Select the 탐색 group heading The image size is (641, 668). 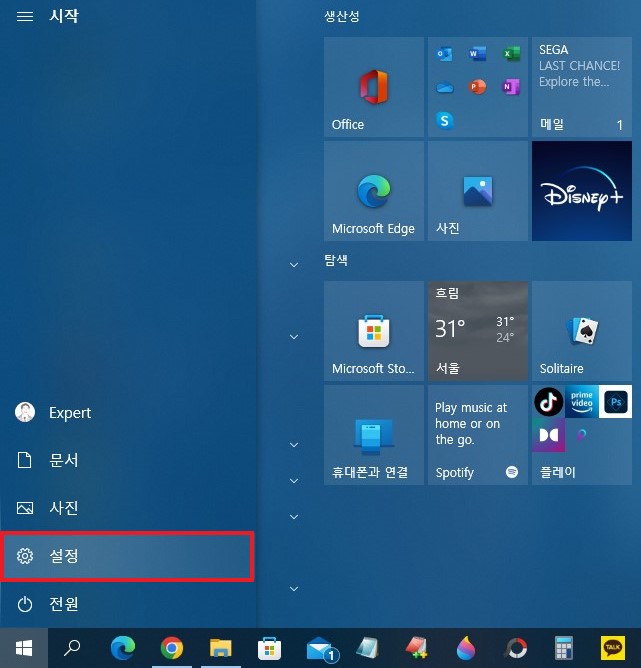tap(336, 260)
